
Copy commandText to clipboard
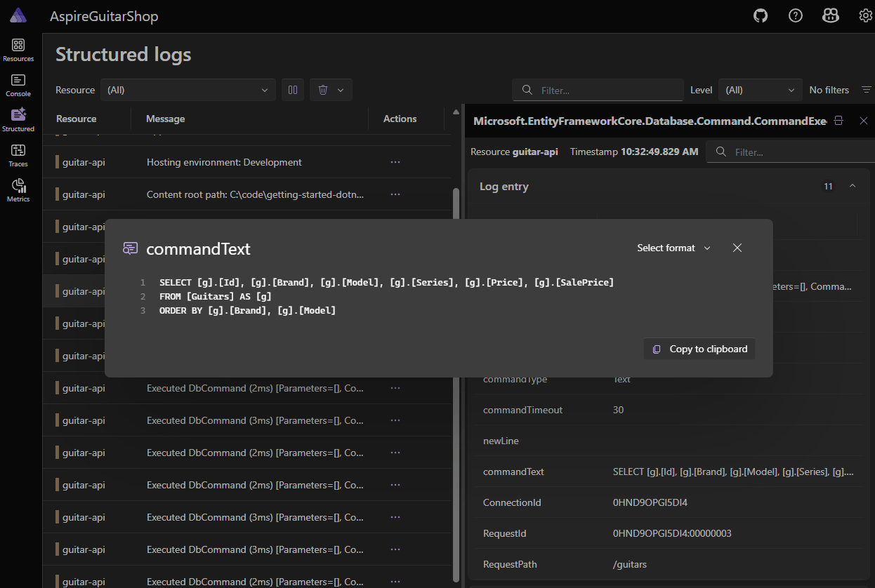click(699, 349)
